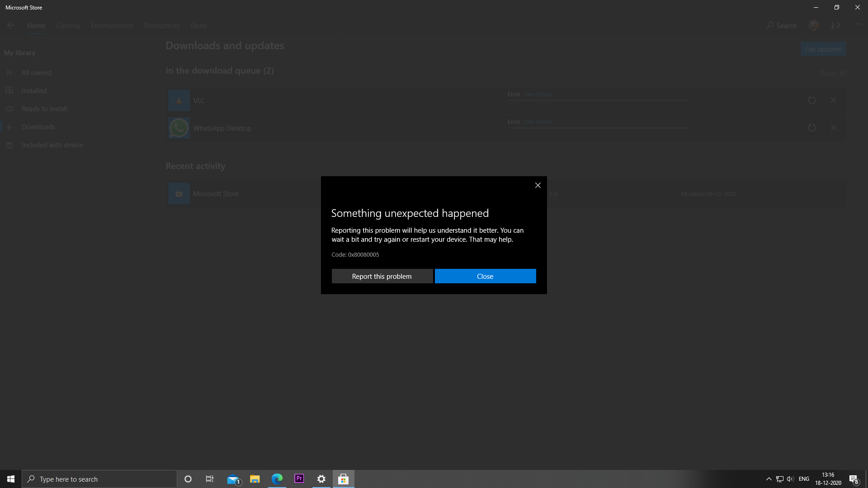Click the VLC download progress bar
The width and height of the screenshot is (868, 488).
coord(598,100)
